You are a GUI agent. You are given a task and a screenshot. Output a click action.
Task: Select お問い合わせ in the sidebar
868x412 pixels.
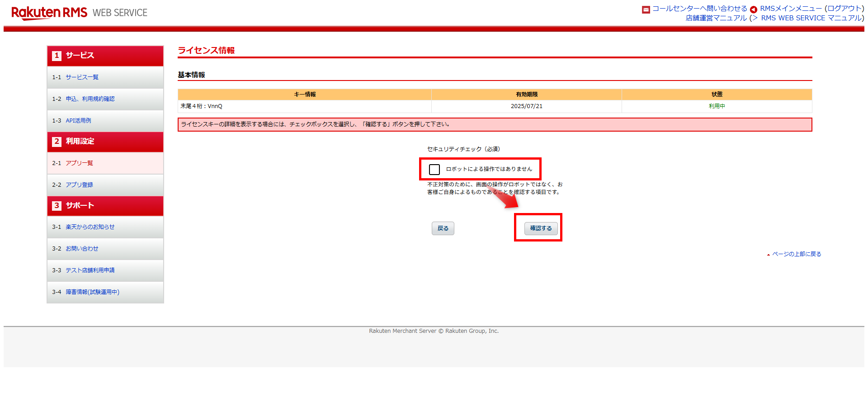[82, 249]
